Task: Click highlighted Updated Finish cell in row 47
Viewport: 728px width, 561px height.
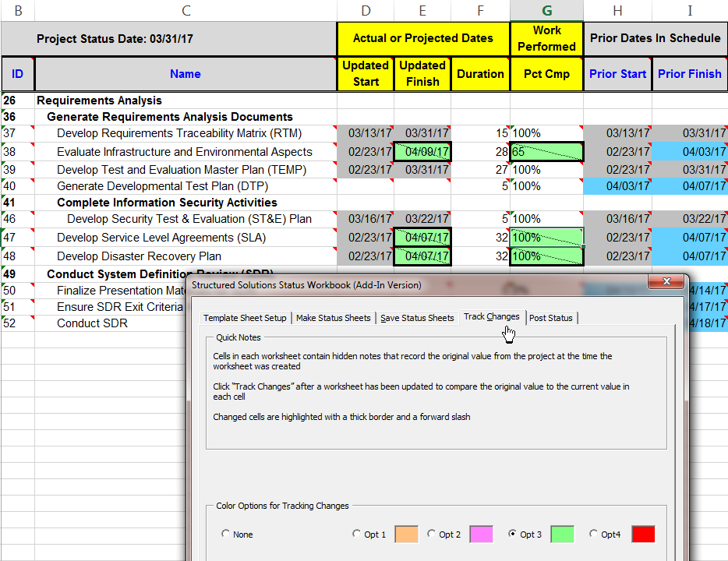Action: coord(422,238)
